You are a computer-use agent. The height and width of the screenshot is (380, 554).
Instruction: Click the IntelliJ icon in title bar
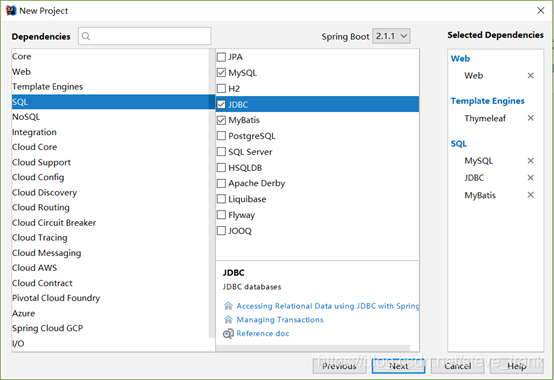[11, 11]
